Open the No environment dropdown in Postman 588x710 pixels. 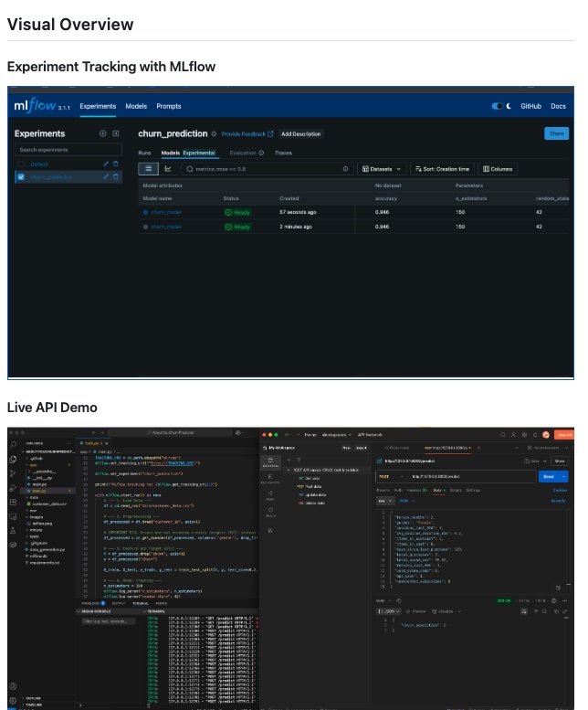click(x=546, y=448)
